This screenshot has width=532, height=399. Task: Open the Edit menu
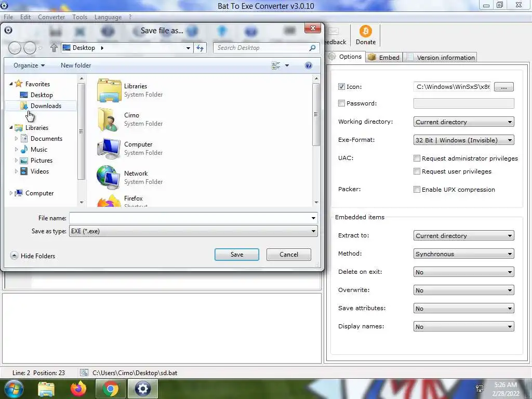25,17
